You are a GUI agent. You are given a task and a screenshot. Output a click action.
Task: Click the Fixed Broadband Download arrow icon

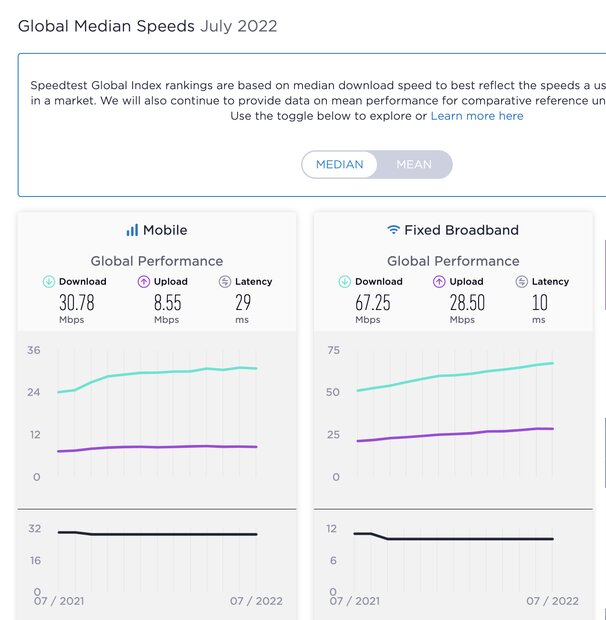click(345, 282)
